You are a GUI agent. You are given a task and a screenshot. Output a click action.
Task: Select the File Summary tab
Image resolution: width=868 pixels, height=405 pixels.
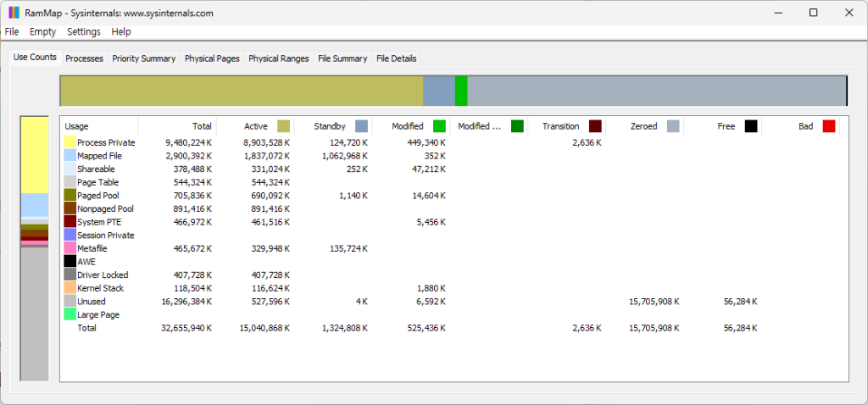(342, 58)
